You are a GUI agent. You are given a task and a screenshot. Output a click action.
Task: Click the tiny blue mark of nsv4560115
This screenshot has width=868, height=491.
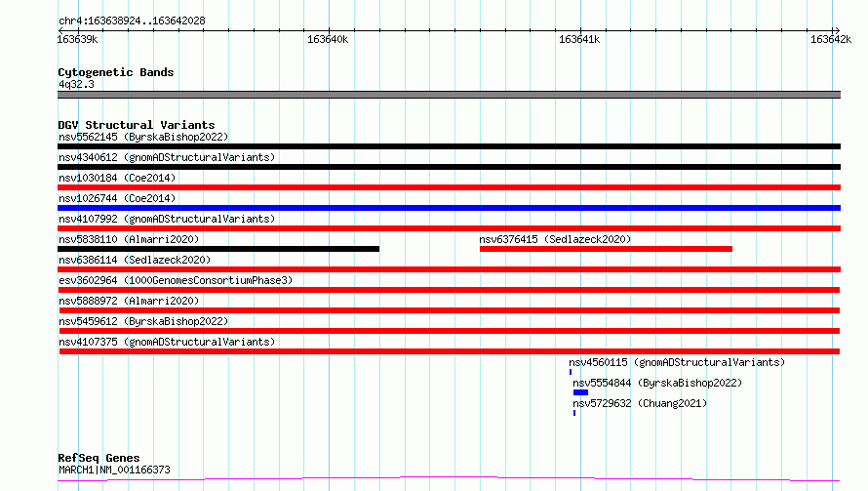pyautogui.click(x=571, y=372)
